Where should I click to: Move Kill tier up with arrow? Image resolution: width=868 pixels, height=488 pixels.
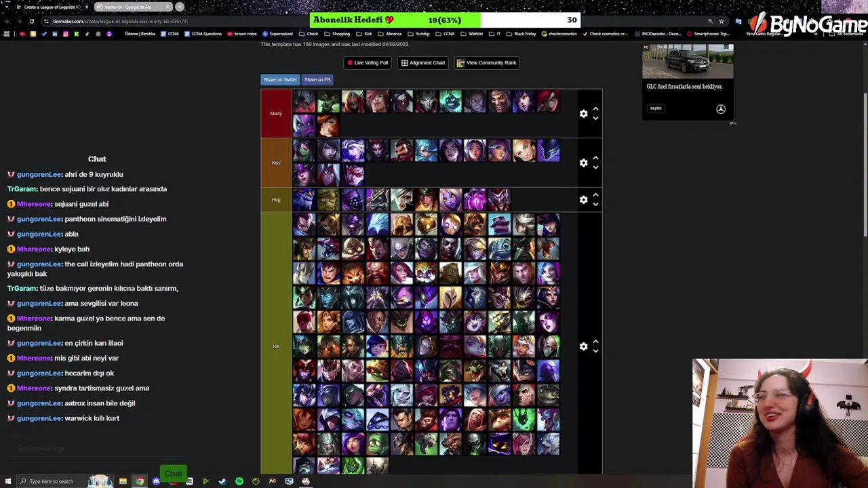(x=595, y=342)
